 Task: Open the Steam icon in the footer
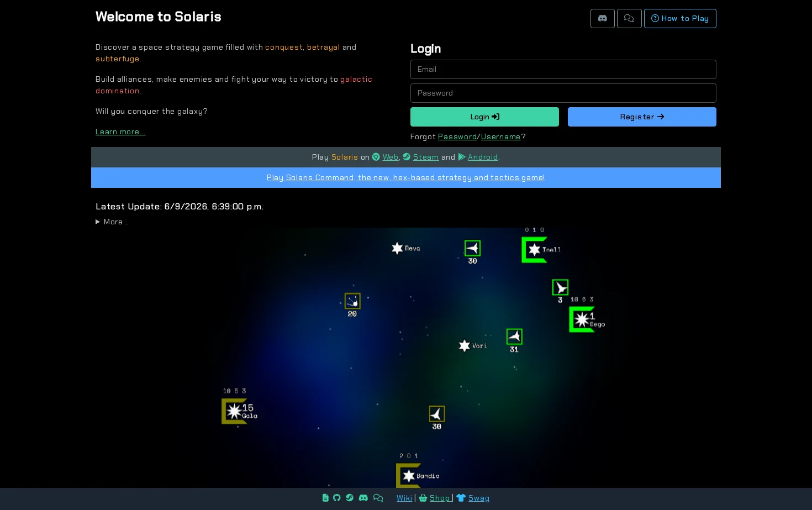[x=350, y=498]
